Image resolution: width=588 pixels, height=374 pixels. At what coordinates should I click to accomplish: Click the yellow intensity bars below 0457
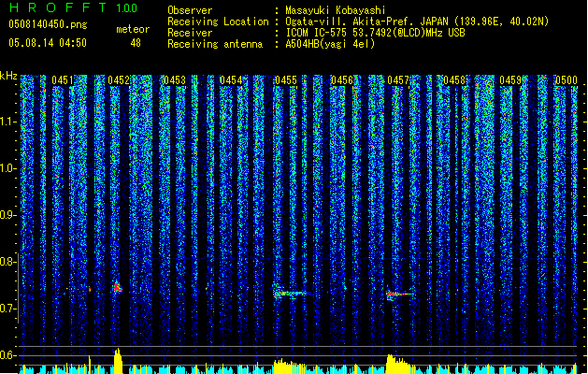tap(398, 364)
